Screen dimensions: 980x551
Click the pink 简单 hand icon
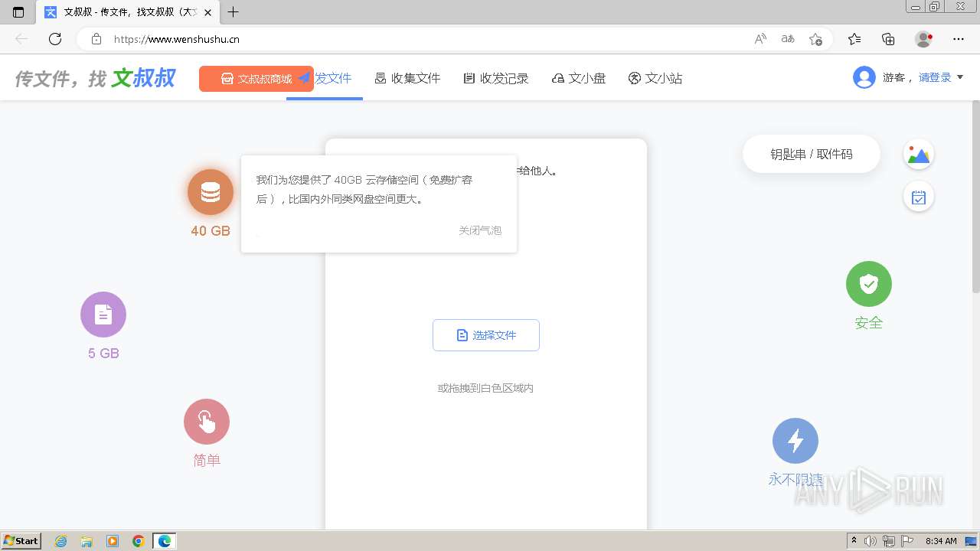207,422
